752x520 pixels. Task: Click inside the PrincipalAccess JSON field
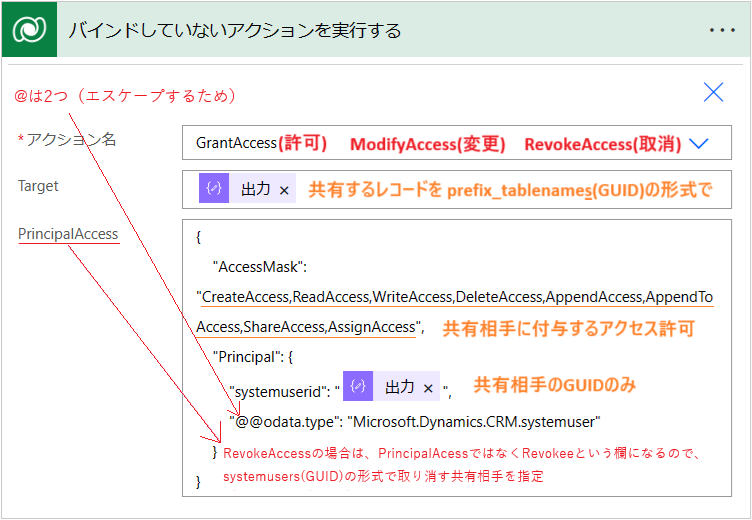[x=457, y=358]
